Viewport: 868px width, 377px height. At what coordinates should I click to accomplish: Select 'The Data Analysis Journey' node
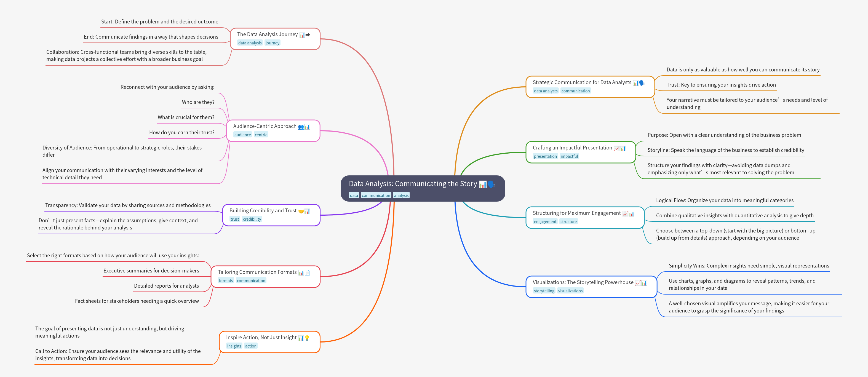pyautogui.click(x=275, y=39)
